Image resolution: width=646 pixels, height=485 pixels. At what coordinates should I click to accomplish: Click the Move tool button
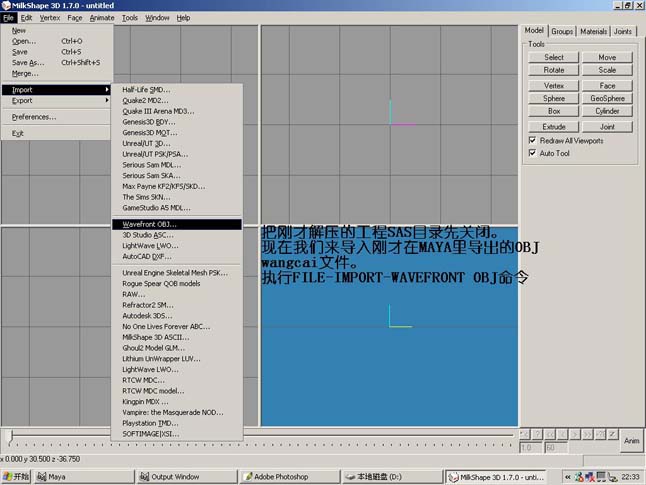607,57
